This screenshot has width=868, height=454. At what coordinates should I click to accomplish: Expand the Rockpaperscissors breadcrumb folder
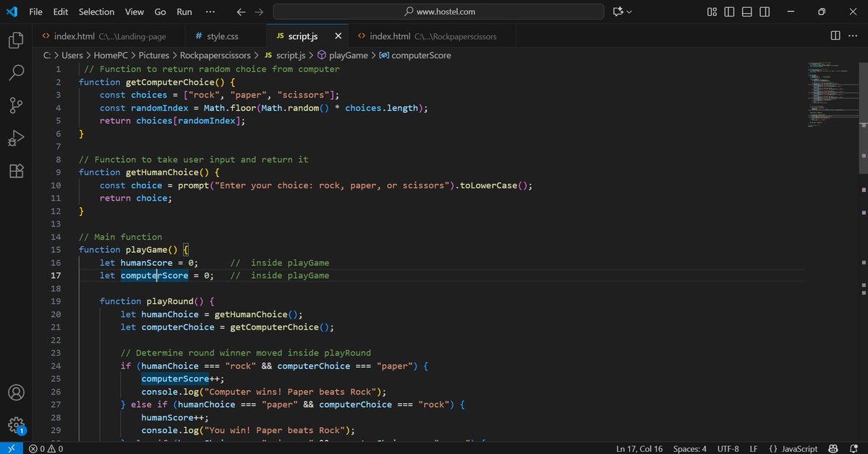[x=215, y=55]
